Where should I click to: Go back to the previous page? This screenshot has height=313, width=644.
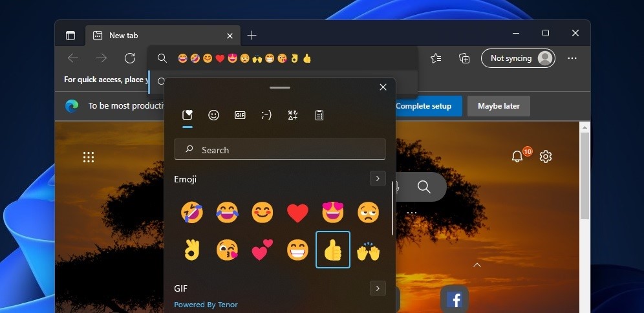coord(73,58)
